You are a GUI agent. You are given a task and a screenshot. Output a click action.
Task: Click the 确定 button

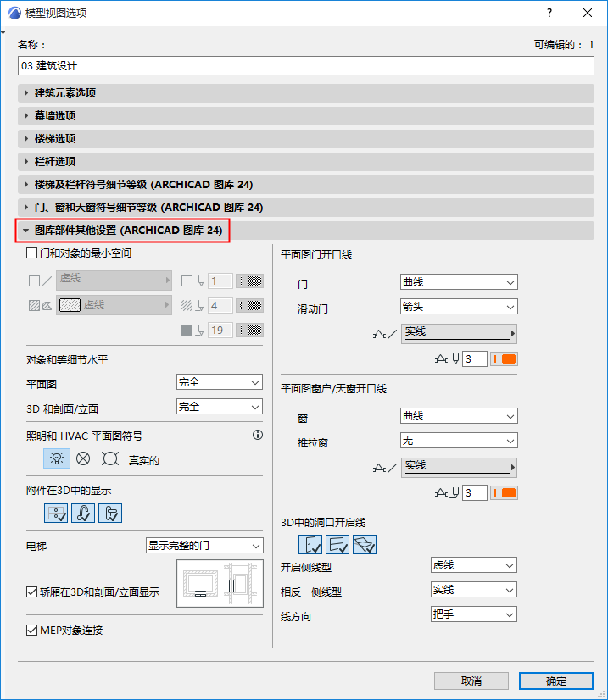[x=556, y=681]
